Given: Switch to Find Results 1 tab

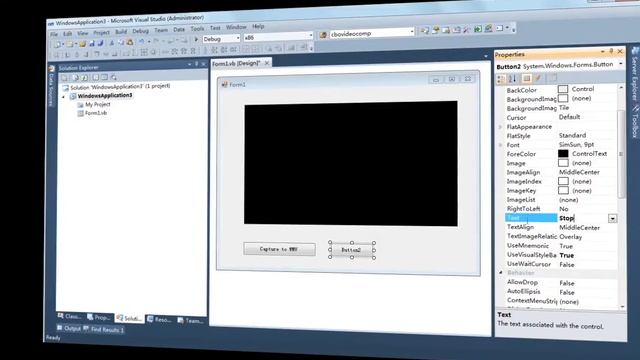Looking at the screenshot, I should pyautogui.click(x=104, y=329).
